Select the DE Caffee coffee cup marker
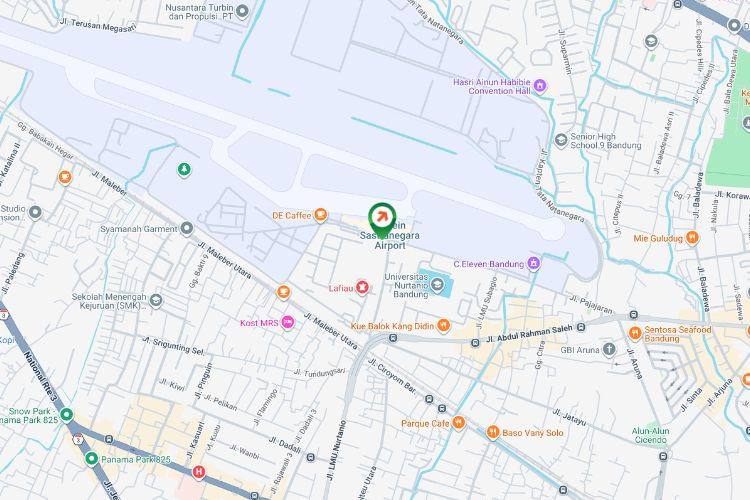 point(321,215)
